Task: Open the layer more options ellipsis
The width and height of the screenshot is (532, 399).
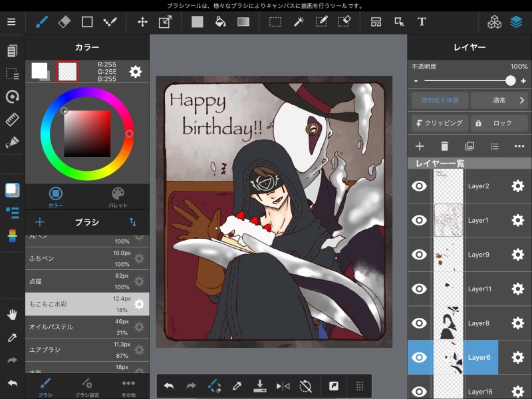Action: pyautogui.click(x=519, y=146)
